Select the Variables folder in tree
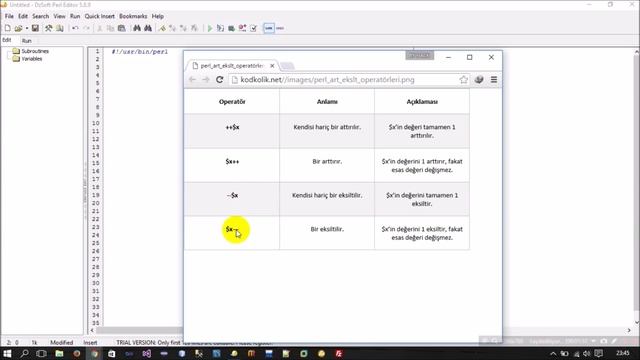Screen dimensions: 640x360 click(x=31, y=59)
